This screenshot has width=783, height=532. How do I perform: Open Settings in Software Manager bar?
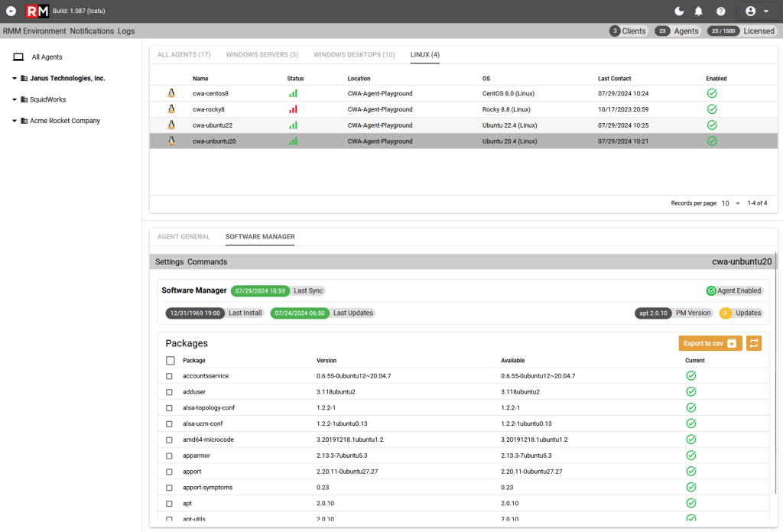point(169,262)
